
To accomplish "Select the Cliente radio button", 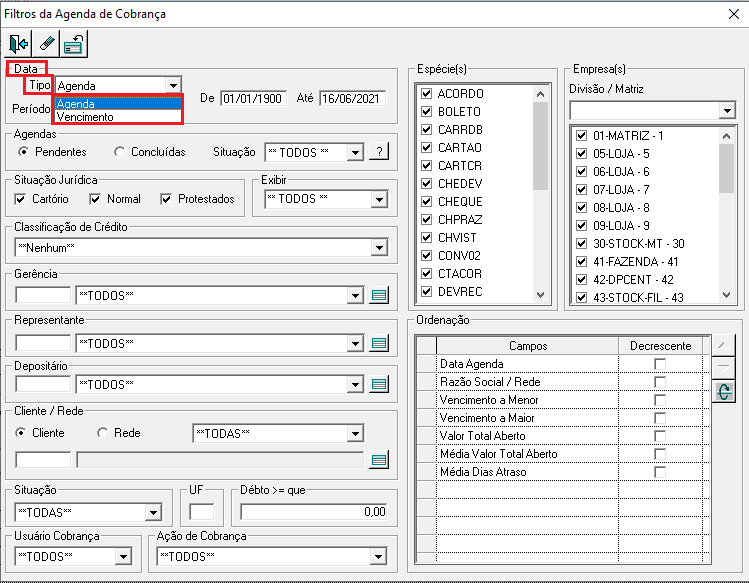I will point(21,433).
